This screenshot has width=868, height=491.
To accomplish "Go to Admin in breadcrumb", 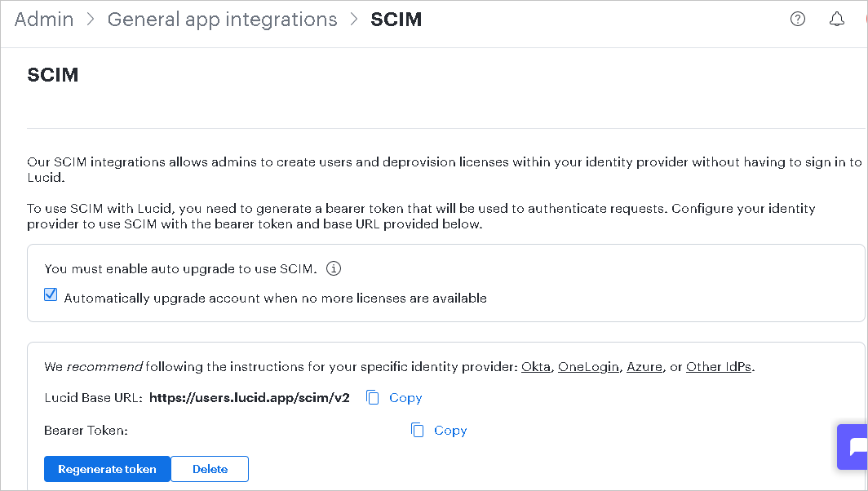I will coord(44,20).
